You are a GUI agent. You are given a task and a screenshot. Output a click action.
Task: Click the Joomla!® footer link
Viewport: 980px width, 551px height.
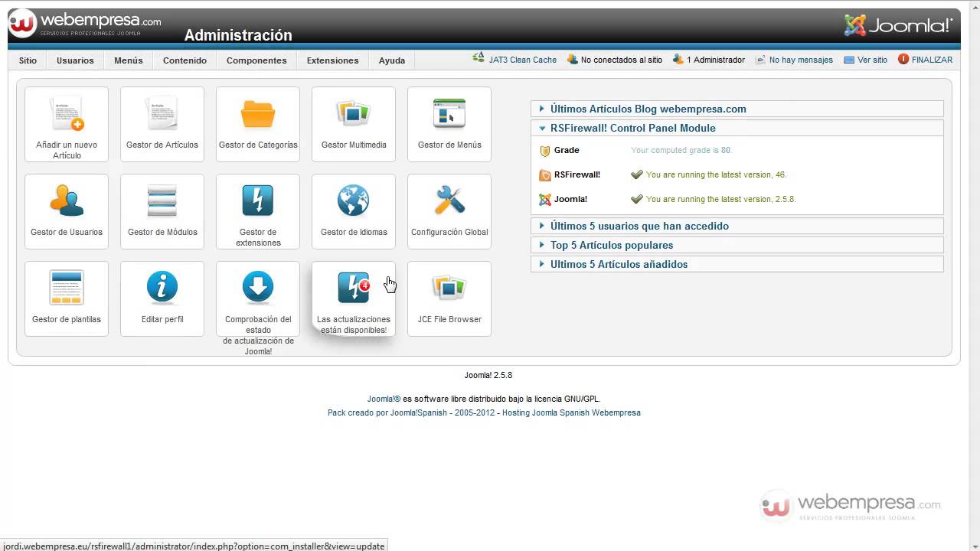pyautogui.click(x=384, y=399)
